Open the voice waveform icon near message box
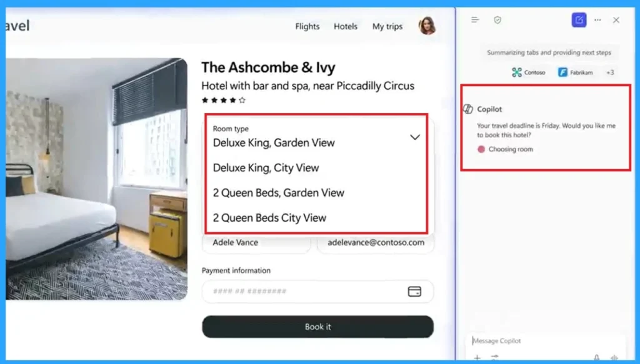Viewport: 640px width, 364px height. tap(614, 357)
